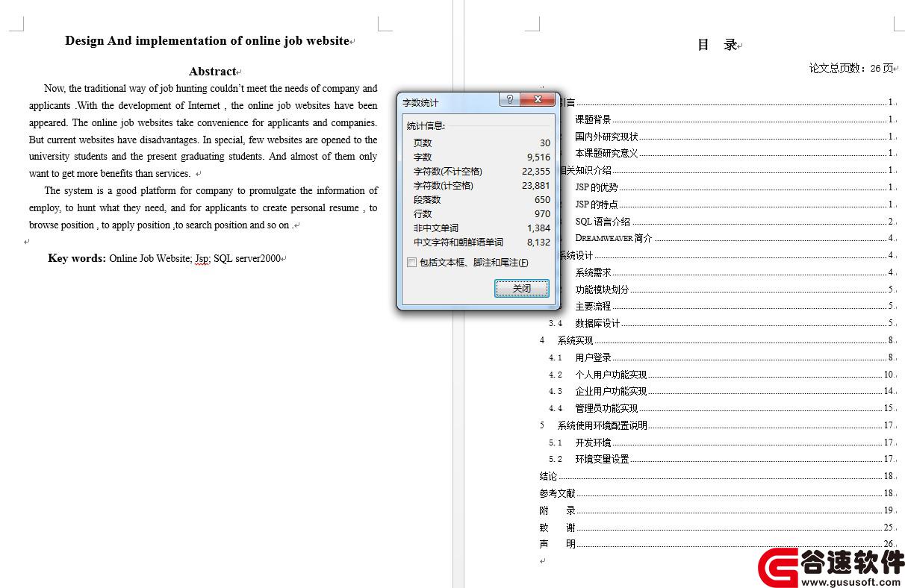Jump to the 声明 contents entry

717,544
